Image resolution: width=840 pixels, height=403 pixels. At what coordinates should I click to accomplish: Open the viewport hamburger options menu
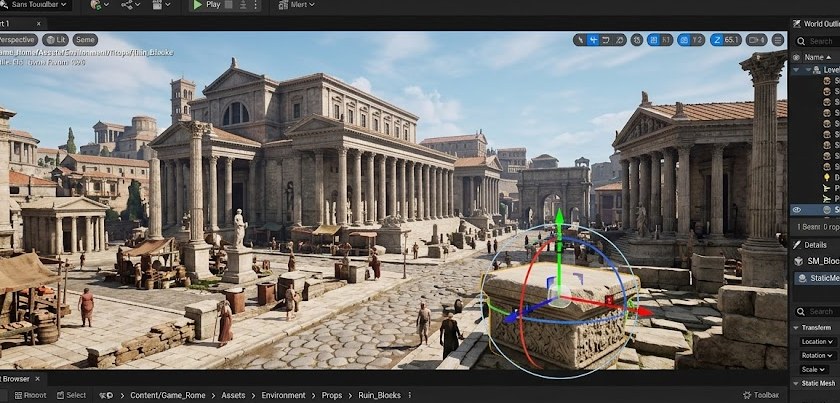click(x=778, y=40)
